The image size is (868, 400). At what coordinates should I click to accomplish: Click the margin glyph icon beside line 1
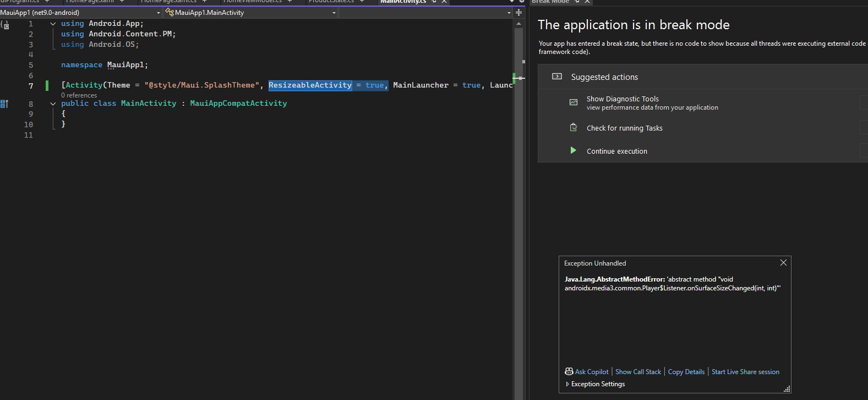pos(4,24)
